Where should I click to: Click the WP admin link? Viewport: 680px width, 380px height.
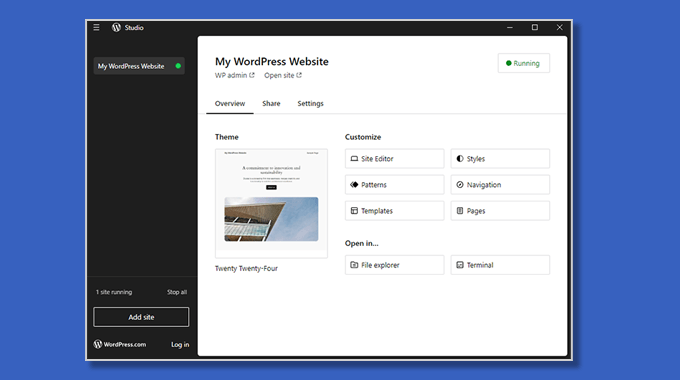point(235,75)
